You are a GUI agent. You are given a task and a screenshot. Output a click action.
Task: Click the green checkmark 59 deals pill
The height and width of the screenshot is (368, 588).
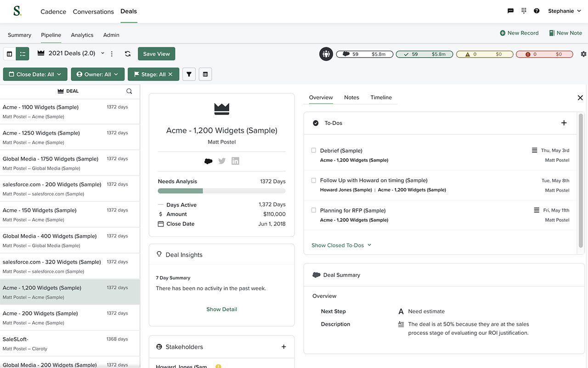(x=424, y=54)
